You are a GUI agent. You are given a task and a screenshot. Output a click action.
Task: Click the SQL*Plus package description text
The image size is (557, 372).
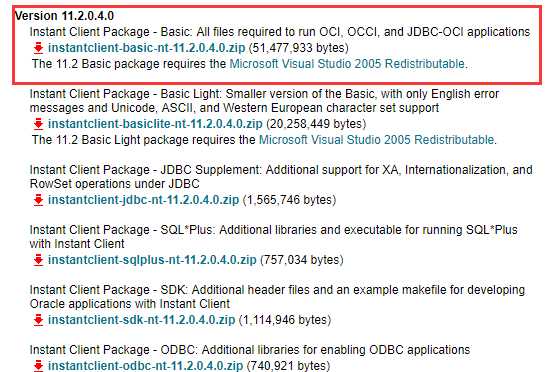(x=274, y=237)
